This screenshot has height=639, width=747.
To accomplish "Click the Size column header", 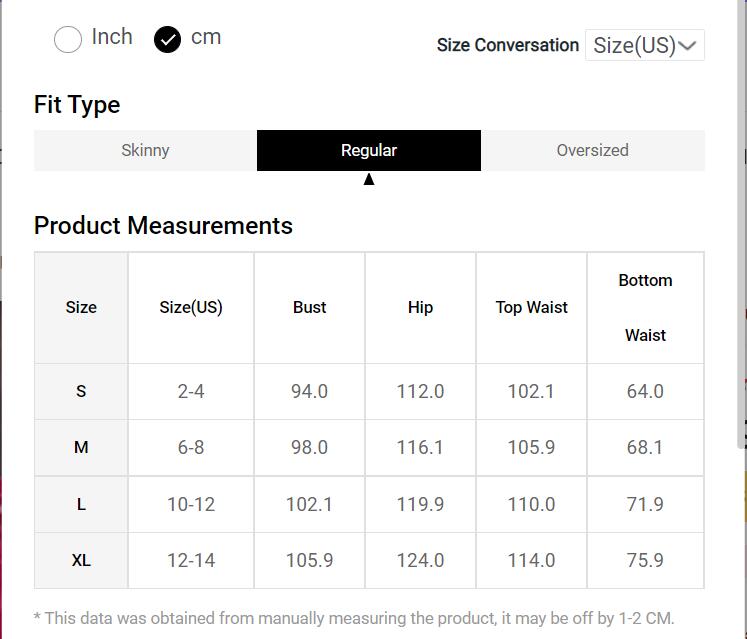I will (81, 307).
